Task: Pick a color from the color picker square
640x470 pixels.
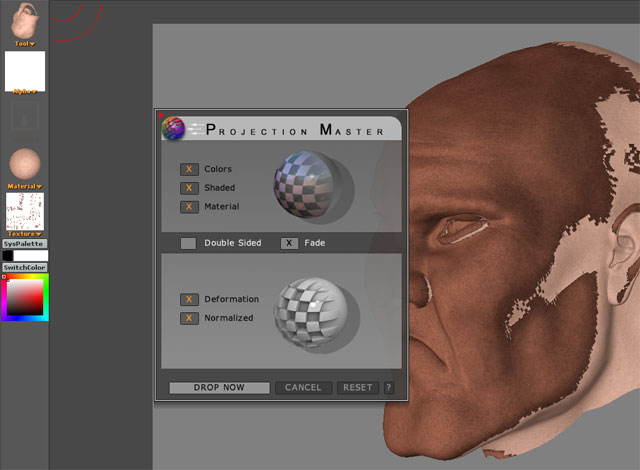Action: click(27, 297)
